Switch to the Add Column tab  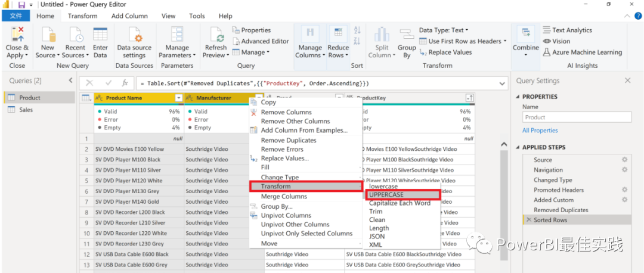[129, 16]
